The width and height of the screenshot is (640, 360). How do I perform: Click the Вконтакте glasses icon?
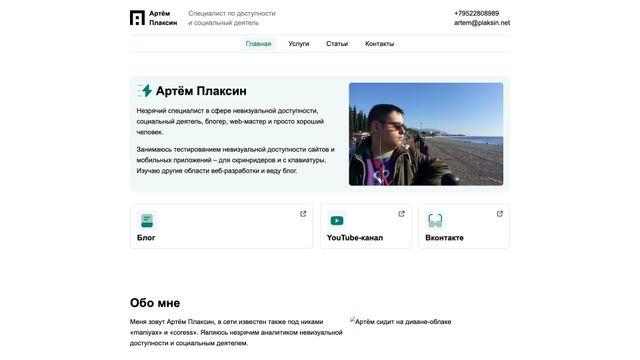coord(435,220)
